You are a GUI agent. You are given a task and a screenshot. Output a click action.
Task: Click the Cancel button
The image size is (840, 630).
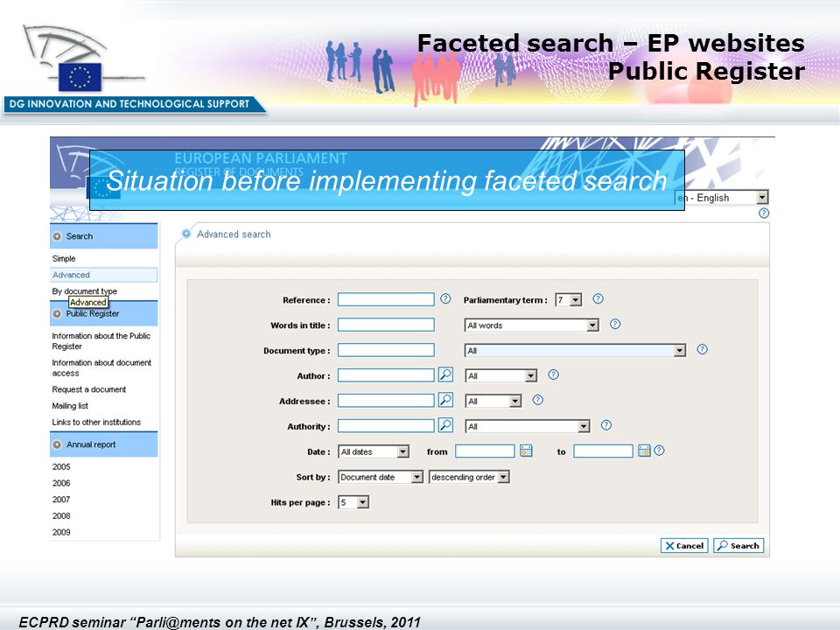pyautogui.click(x=684, y=545)
